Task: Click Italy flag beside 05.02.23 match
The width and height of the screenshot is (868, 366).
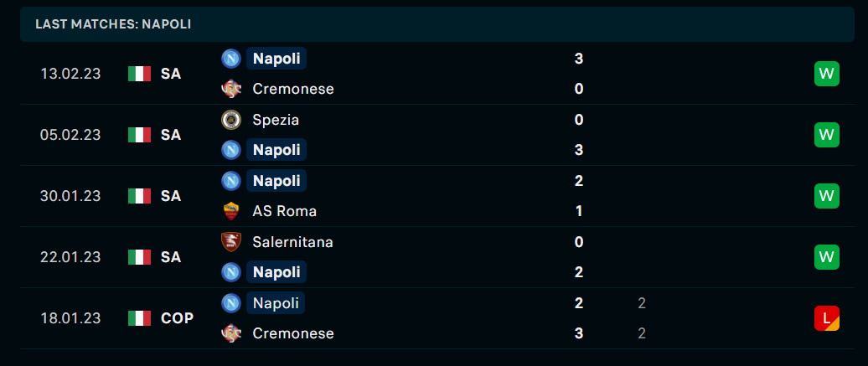Action: point(139,135)
